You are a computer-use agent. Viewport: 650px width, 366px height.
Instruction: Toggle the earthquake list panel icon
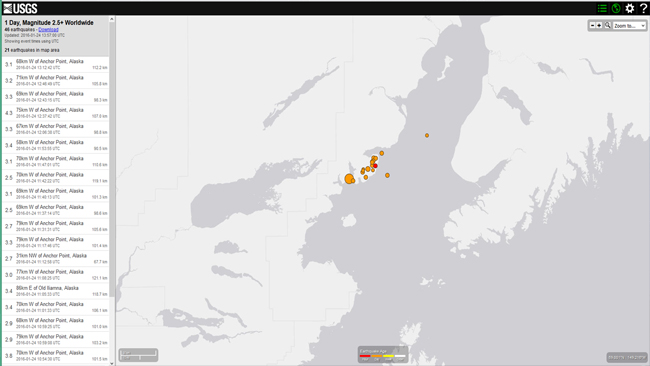[x=602, y=8]
